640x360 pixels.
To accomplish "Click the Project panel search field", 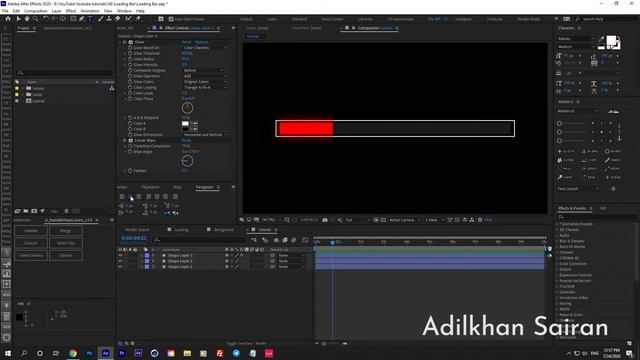I will click(x=64, y=73).
